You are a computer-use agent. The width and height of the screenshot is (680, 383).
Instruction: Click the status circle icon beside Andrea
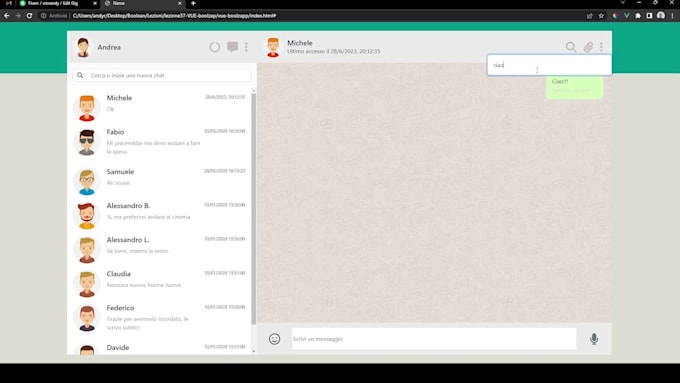click(214, 47)
